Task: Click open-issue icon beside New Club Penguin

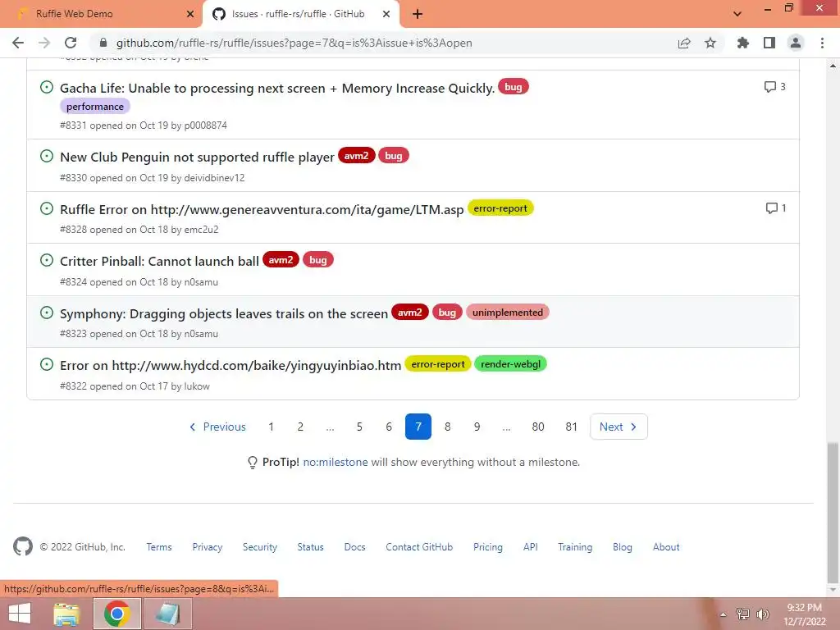Action: (47, 156)
